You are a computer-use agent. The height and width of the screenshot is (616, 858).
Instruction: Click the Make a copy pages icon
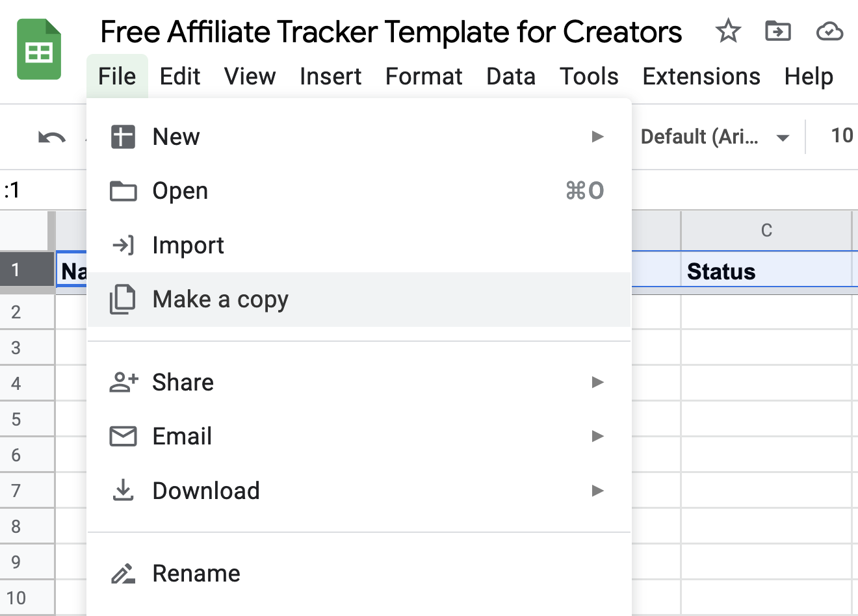[123, 299]
